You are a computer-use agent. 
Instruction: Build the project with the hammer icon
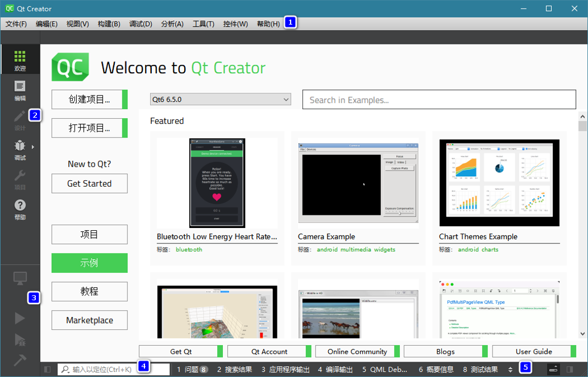click(20, 360)
